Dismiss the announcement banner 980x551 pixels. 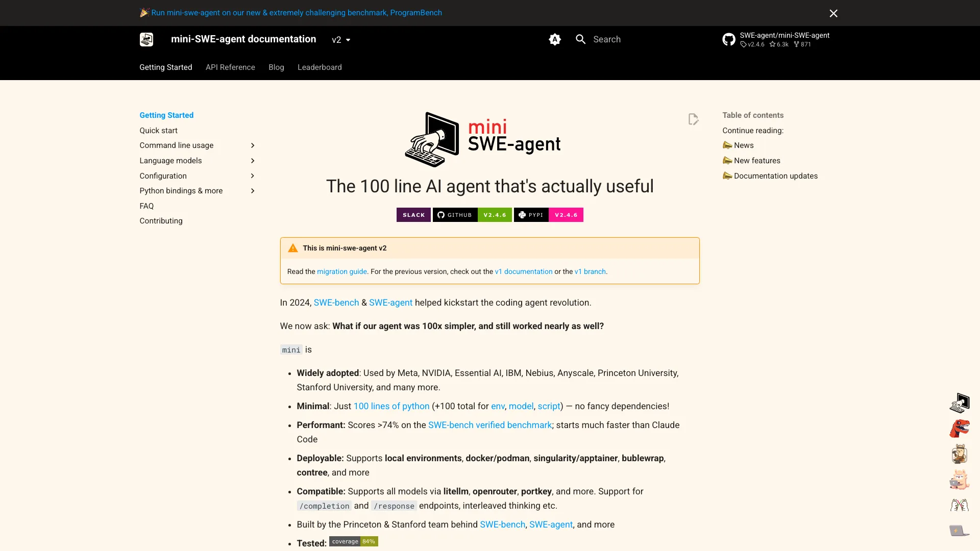click(x=834, y=13)
